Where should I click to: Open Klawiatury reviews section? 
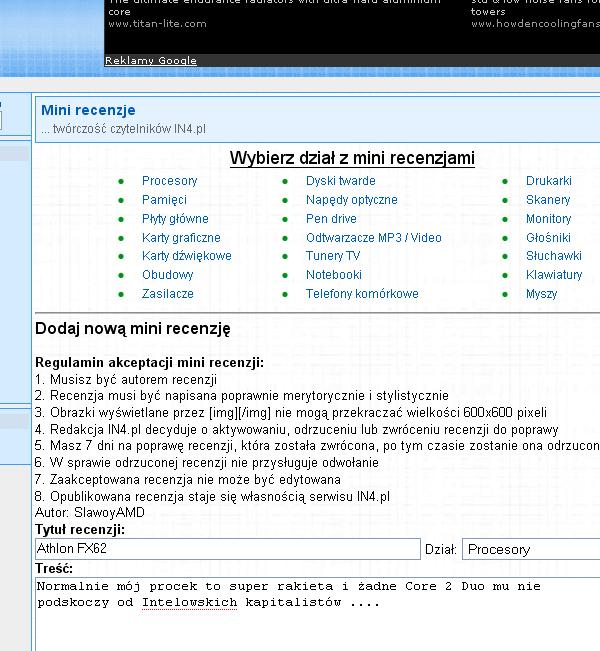[x=554, y=275]
